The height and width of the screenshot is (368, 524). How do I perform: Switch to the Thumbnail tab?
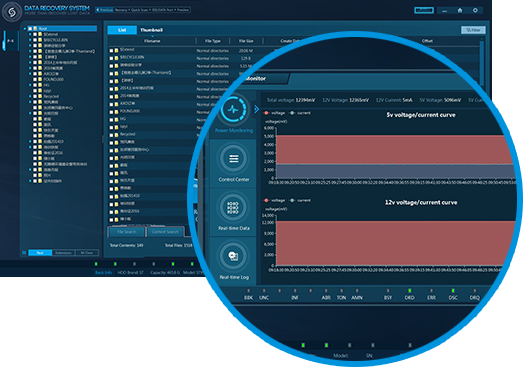click(x=151, y=30)
